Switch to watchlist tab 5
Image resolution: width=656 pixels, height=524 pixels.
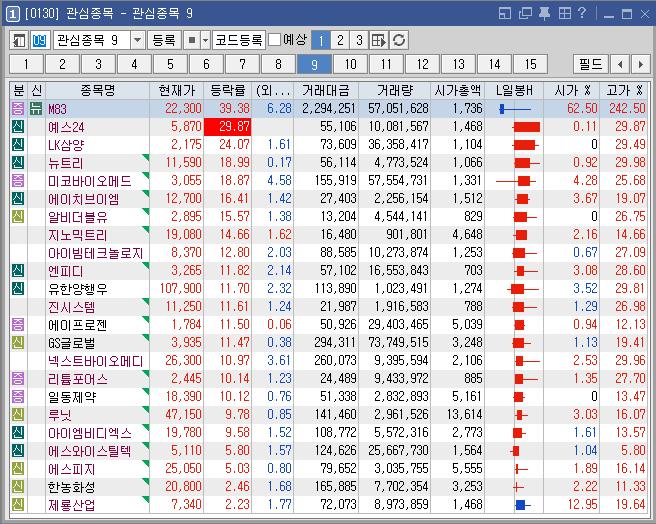[170, 64]
